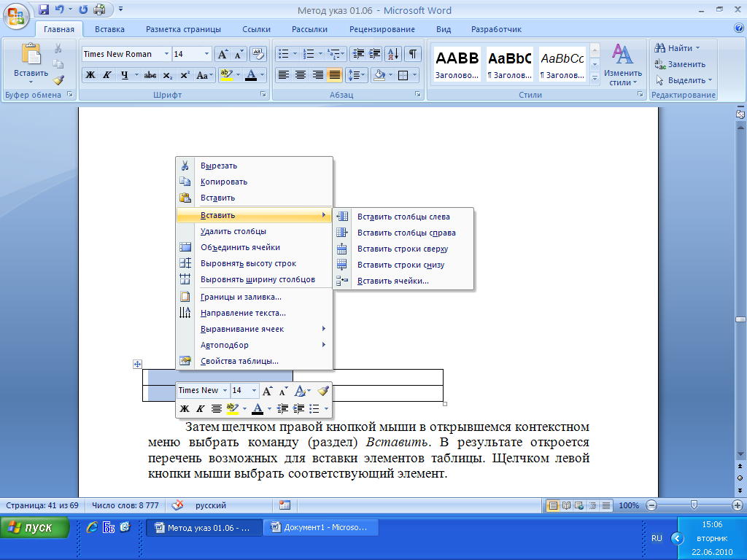Expand the styles gallery more arrow
This screenshot has height=560, width=747.
(595, 77)
